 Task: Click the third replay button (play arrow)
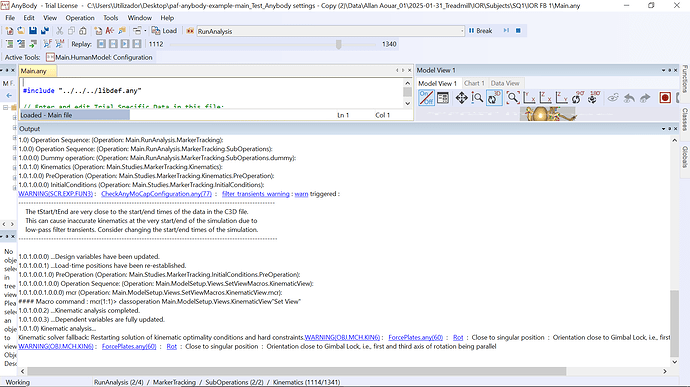125,44
